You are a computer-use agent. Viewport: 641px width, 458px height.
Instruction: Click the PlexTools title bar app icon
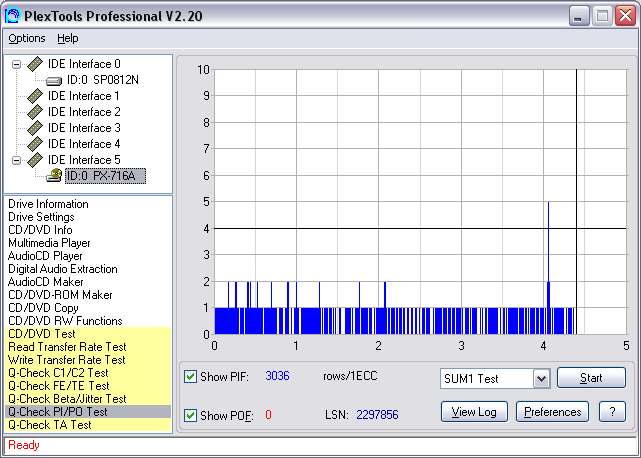(12, 16)
